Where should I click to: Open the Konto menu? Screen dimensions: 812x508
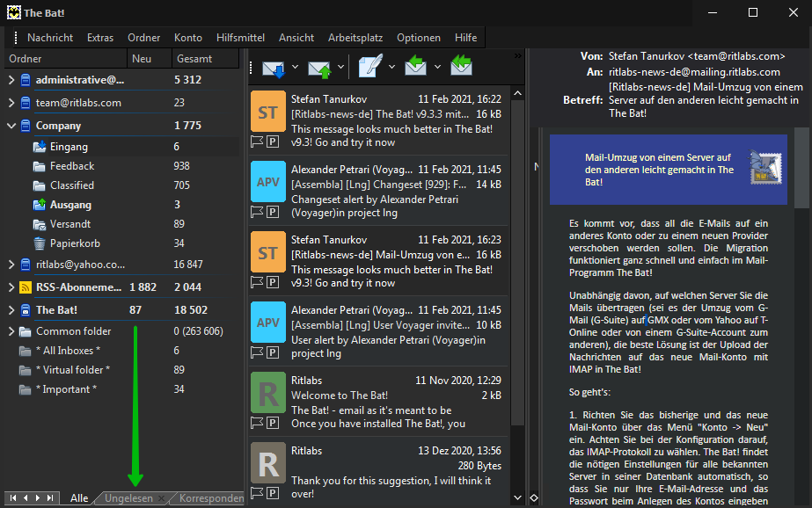188,38
